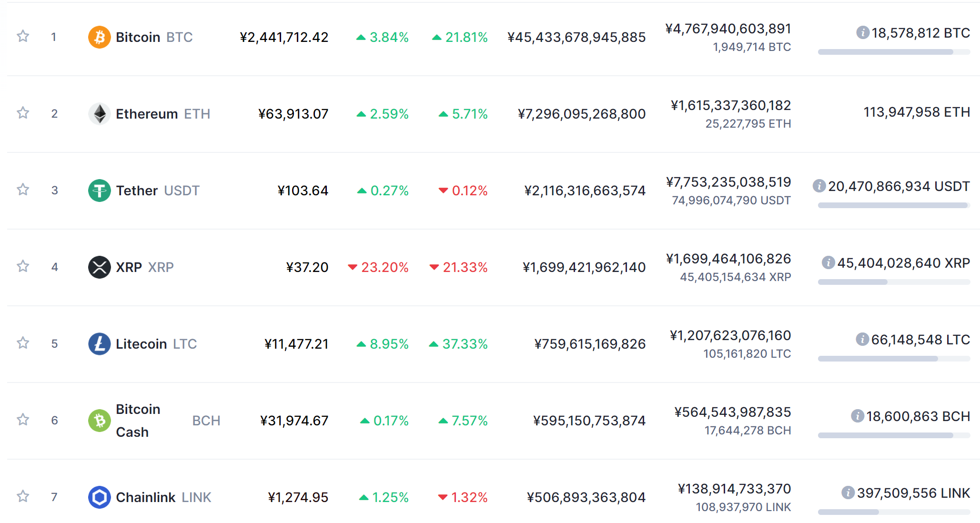980x523 pixels.
Task: Click the Bitcoin Cash green logo icon
Action: point(99,421)
